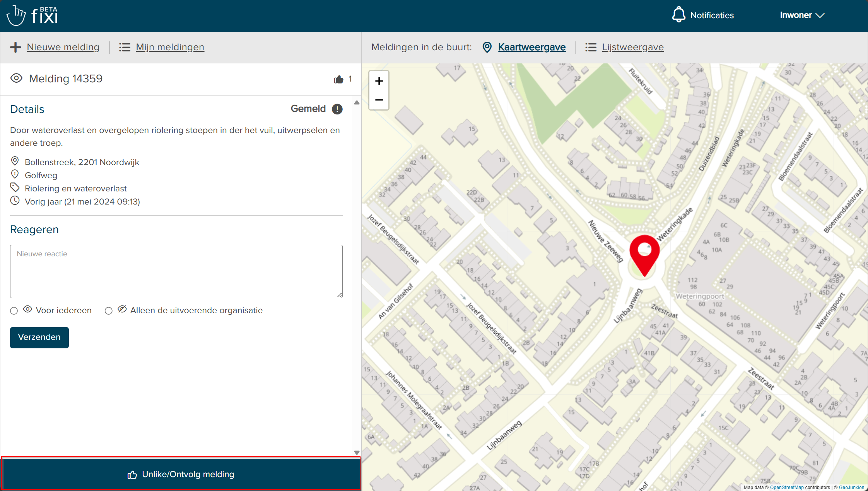Select Alleen de uitvoerende organisatie option

(x=109, y=311)
